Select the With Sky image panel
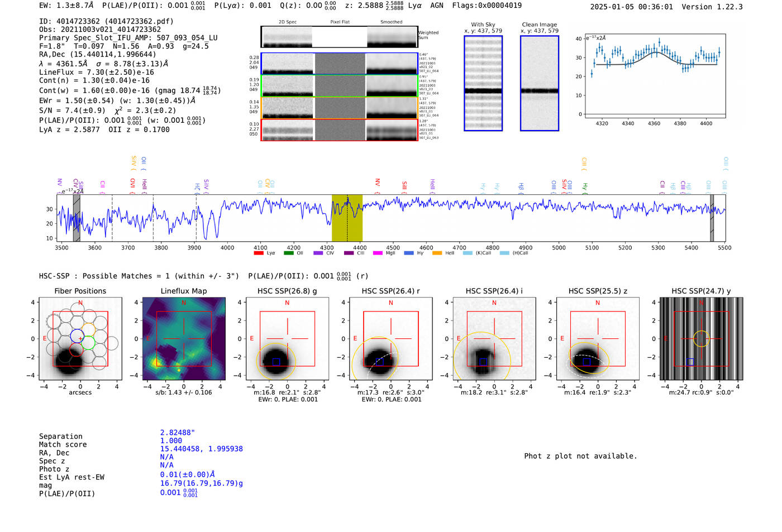 (x=483, y=83)
